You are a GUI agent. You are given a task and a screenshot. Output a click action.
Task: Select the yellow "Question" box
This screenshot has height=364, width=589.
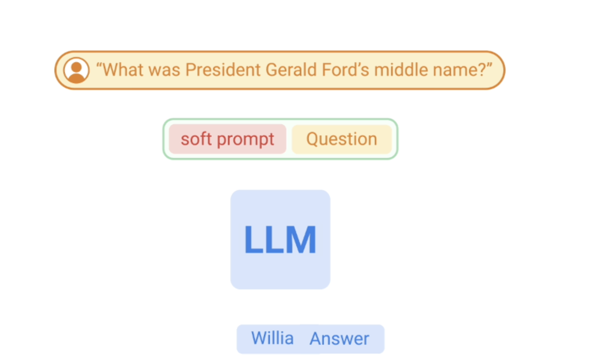click(342, 139)
